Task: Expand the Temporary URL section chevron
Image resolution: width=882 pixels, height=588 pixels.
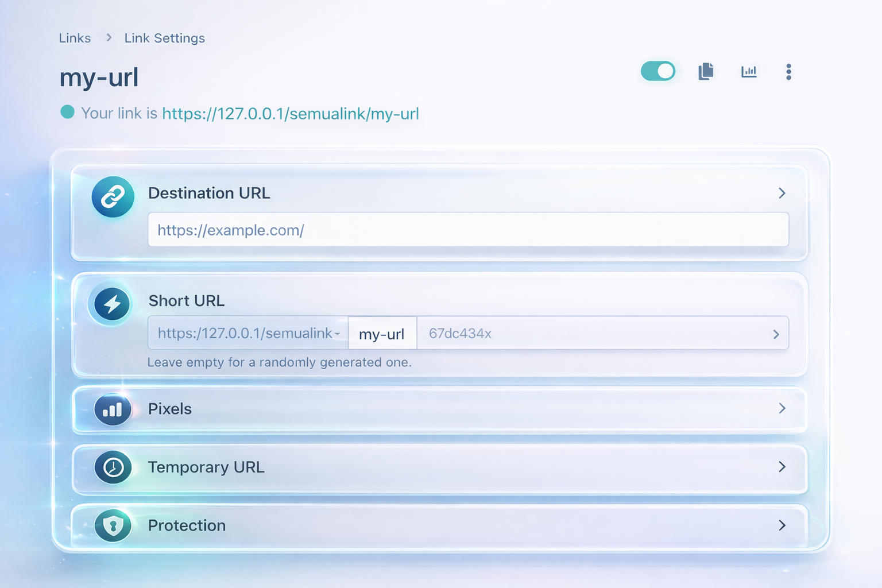Action: (782, 467)
